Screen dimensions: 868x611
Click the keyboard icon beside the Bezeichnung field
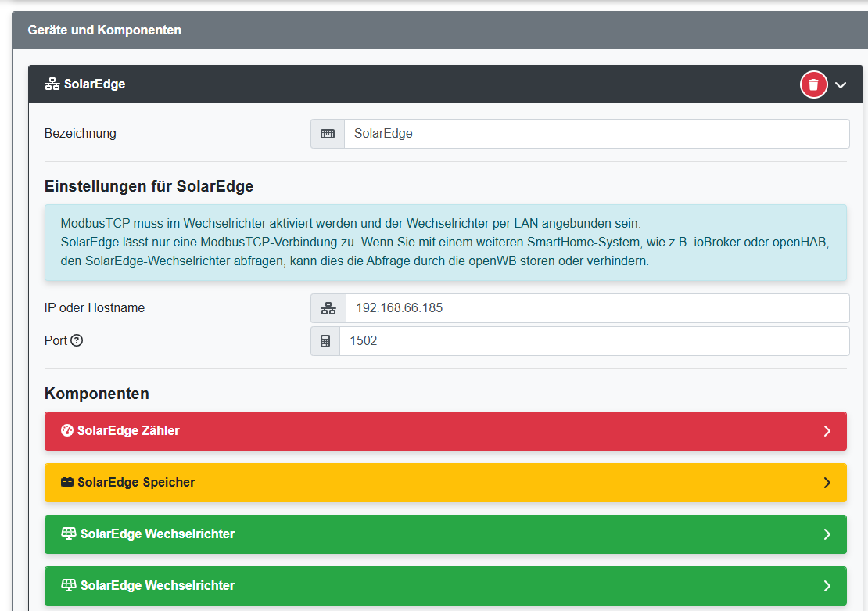328,134
